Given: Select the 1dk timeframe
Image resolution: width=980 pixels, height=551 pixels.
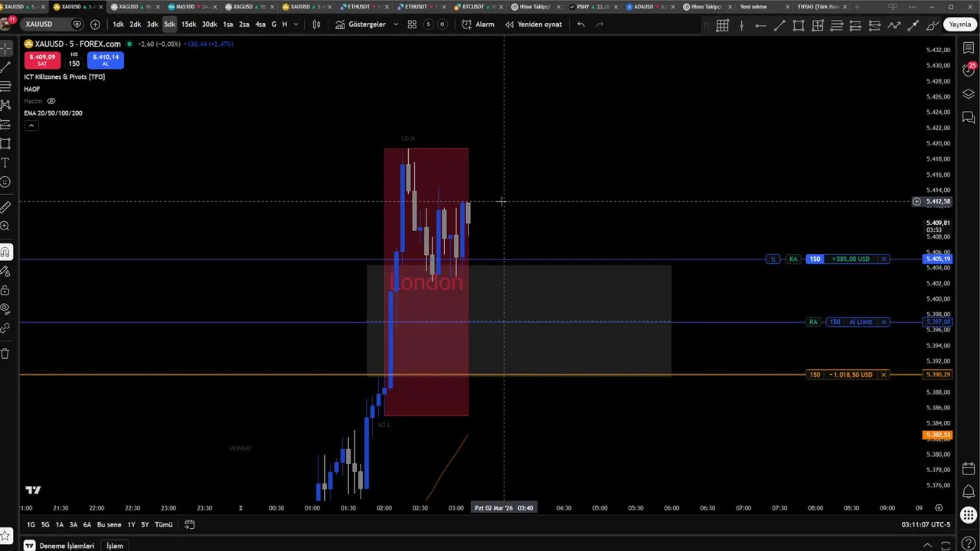Looking at the screenshot, I should 118,24.
